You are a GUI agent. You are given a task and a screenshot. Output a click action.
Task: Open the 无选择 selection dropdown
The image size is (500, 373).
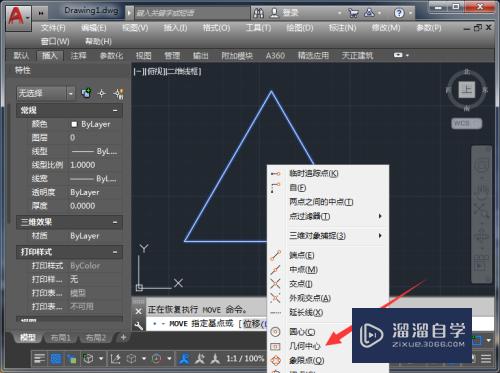[46, 93]
